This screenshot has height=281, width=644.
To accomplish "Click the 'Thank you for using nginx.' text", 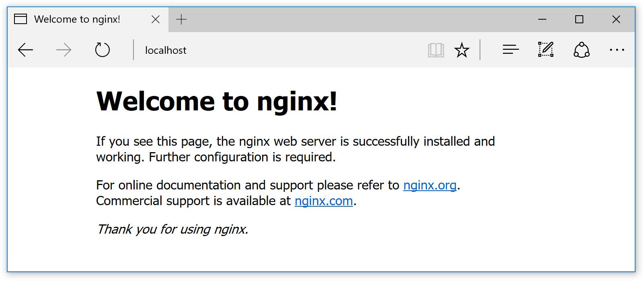I will coord(172,229).
